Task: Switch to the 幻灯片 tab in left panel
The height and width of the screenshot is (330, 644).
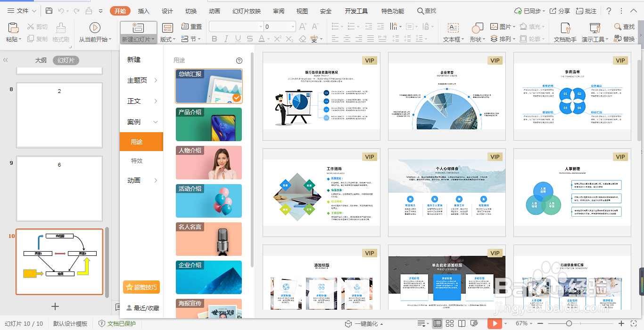Action: click(65, 60)
